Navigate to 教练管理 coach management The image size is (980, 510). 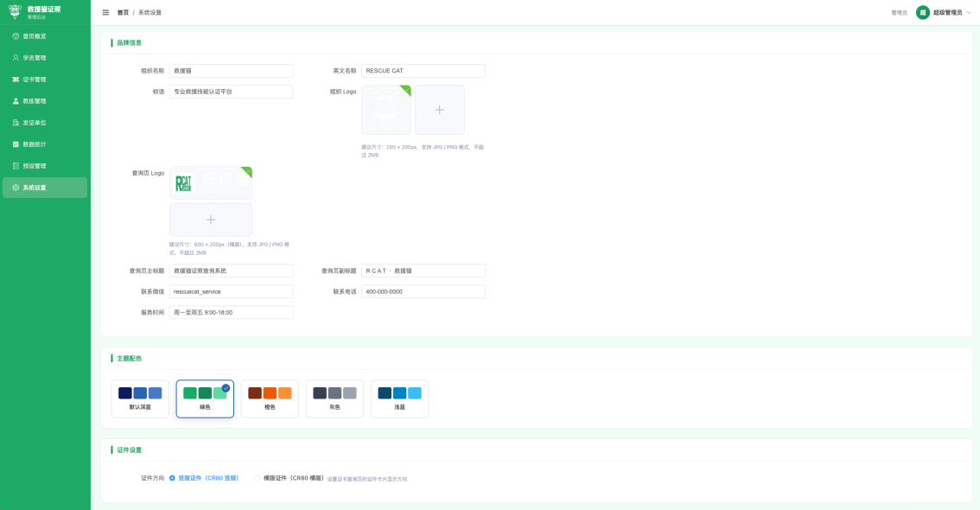35,101
